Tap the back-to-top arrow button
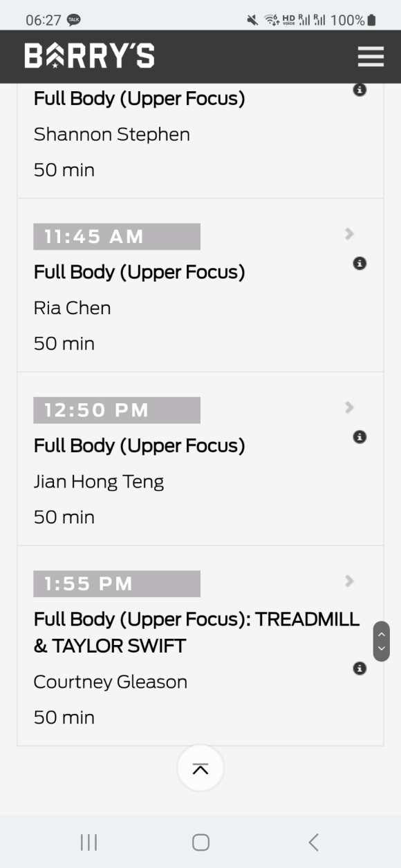Viewport: 401px width, 868px height. (200, 768)
